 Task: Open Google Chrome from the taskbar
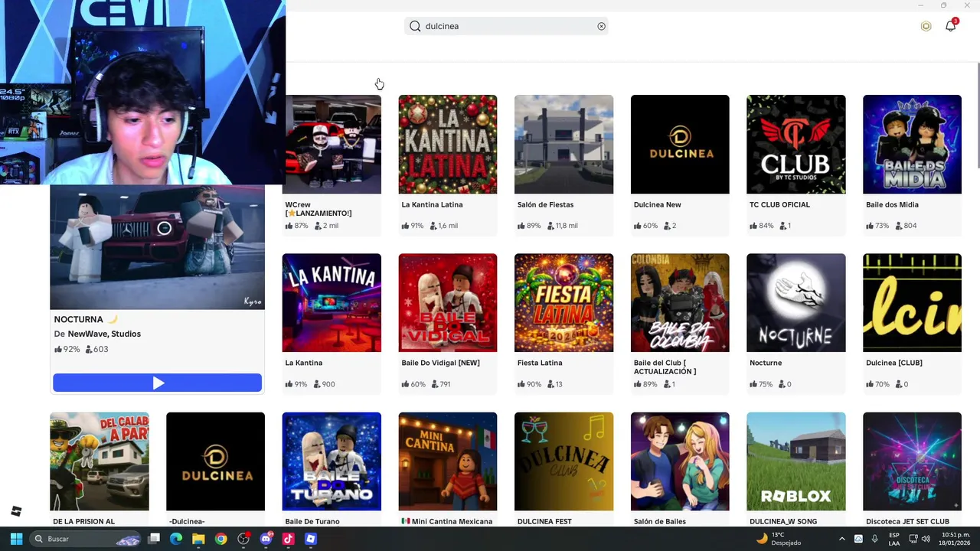click(220, 539)
